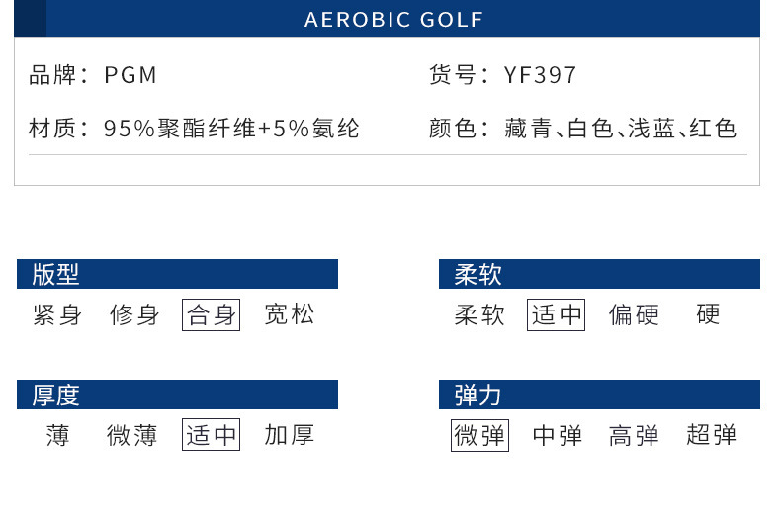Click boxed 适中 under the 厚度 header
The width and height of the screenshot is (781, 532).
click(212, 435)
